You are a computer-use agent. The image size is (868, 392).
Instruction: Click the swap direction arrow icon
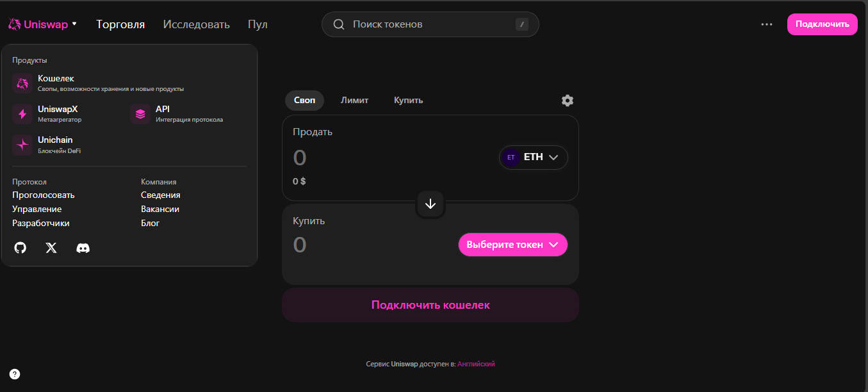pyautogui.click(x=430, y=204)
